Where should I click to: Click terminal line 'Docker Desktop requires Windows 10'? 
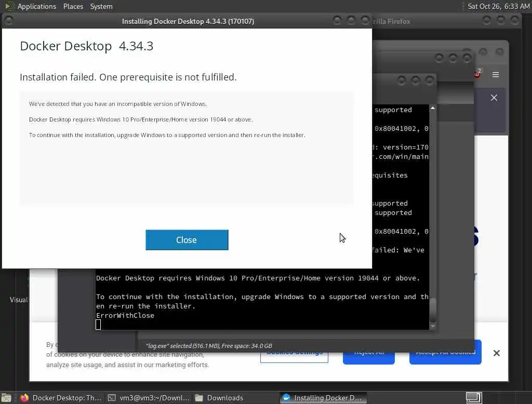[258, 278]
